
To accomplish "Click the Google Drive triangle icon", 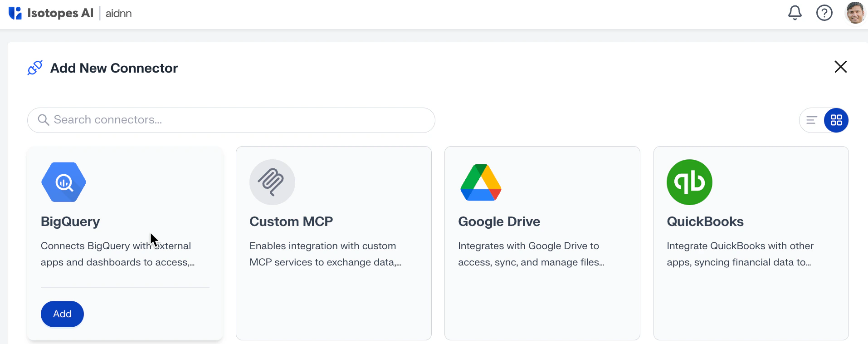I will [481, 182].
